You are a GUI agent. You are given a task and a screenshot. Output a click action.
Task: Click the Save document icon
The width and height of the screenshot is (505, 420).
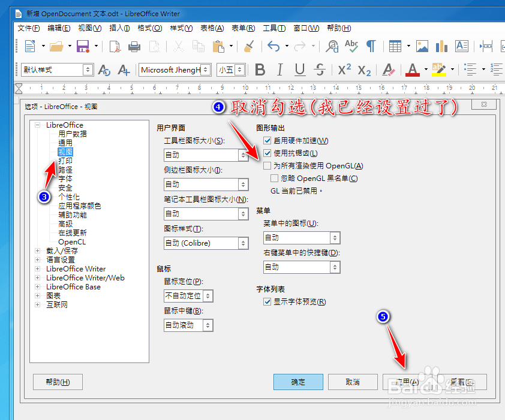point(83,46)
